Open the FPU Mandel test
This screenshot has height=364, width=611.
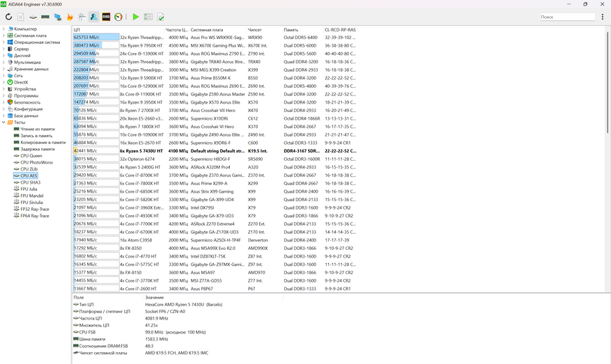coord(32,196)
